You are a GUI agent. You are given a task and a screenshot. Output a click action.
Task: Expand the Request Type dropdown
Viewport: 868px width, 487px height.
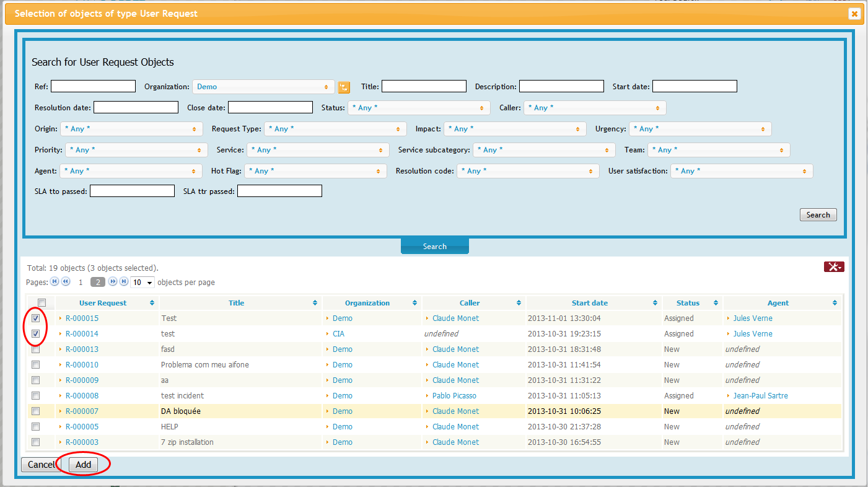[x=335, y=129]
